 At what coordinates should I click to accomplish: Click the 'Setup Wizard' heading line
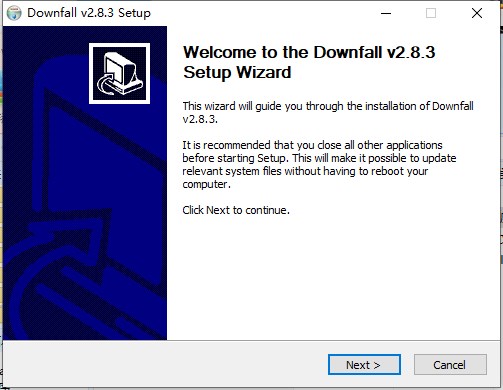[237, 72]
